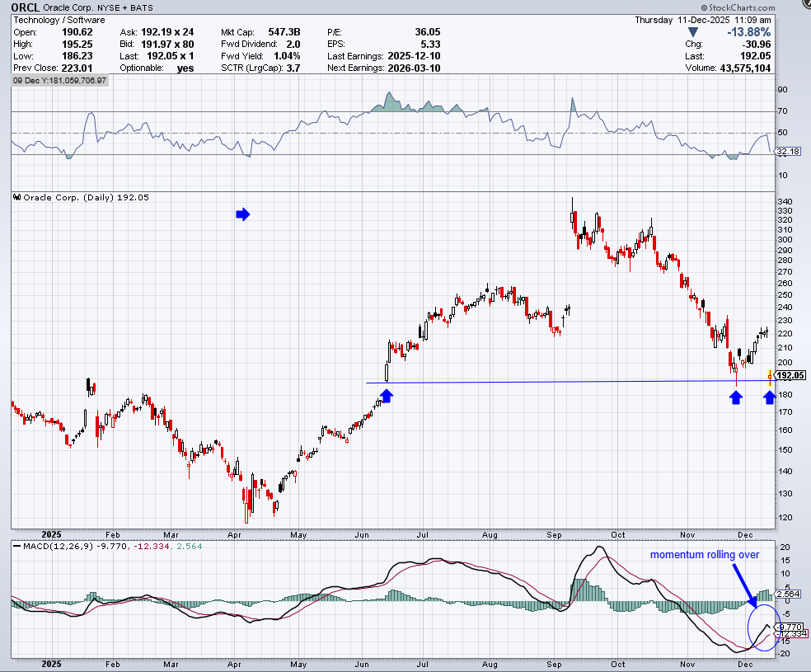Click the 340 label on the price axis
This screenshot has width=811, height=672.
coord(785,201)
